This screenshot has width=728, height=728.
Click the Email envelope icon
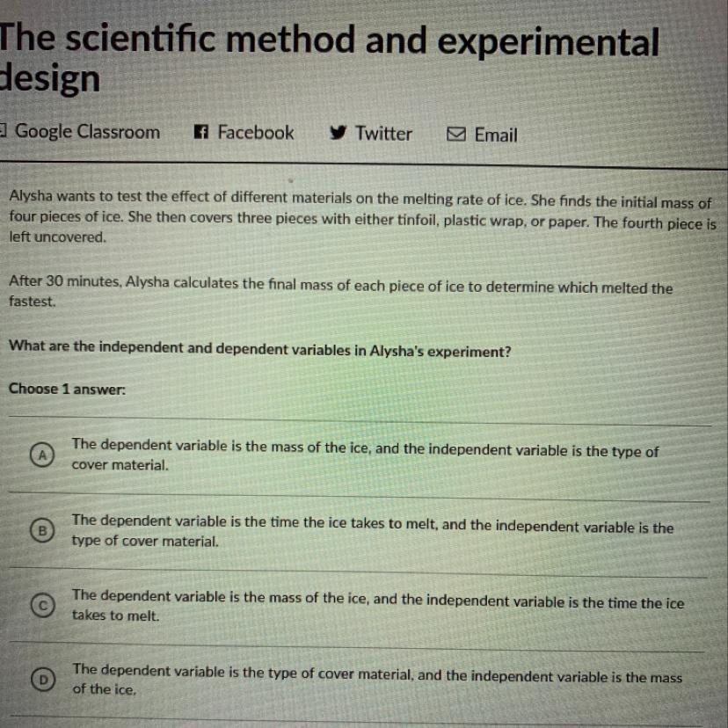pyautogui.click(x=455, y=135)
